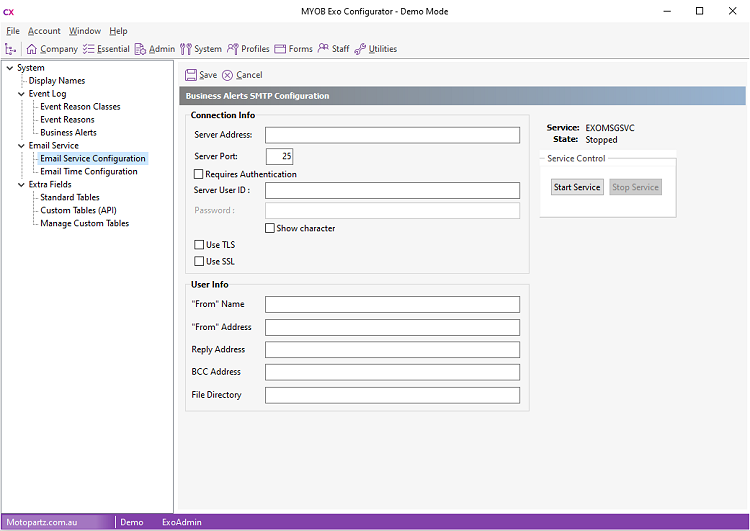This screenshot has width=750, height=531.
Task: Open the Window menu
Action: 85,31
